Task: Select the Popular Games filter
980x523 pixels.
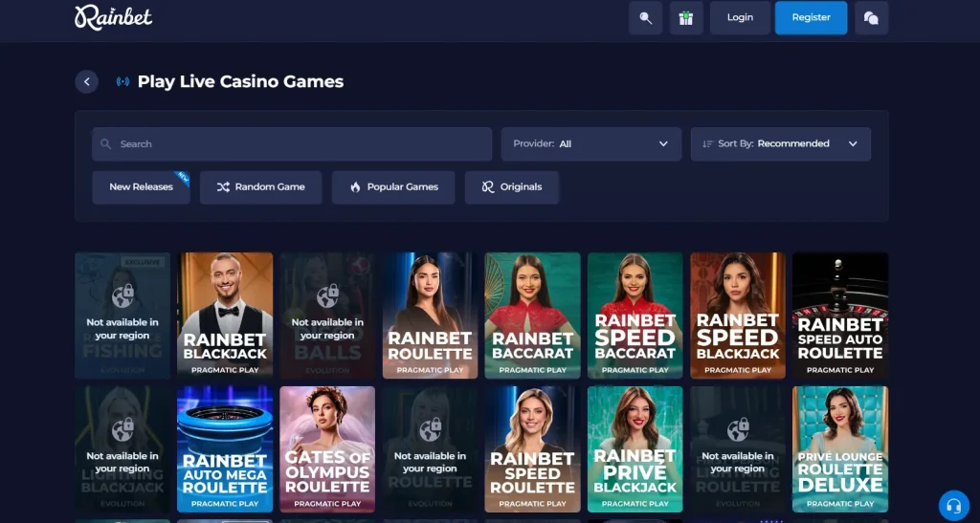Action: [393, 187]
